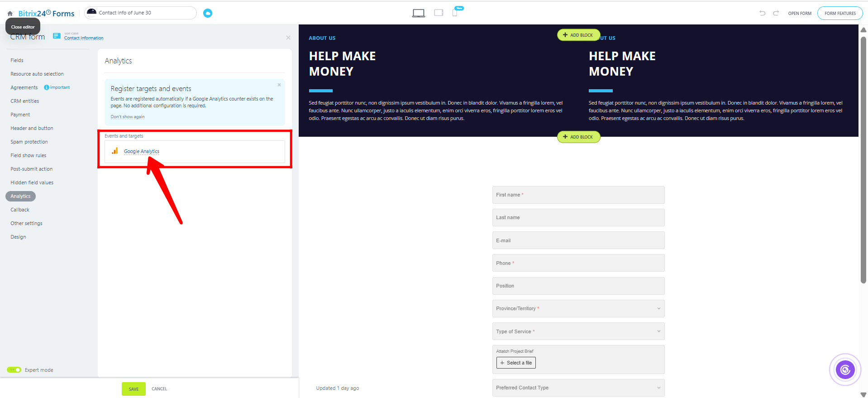Open the Callback section
868x398 pixels.
pyautogui.click(x=20, y=210)
